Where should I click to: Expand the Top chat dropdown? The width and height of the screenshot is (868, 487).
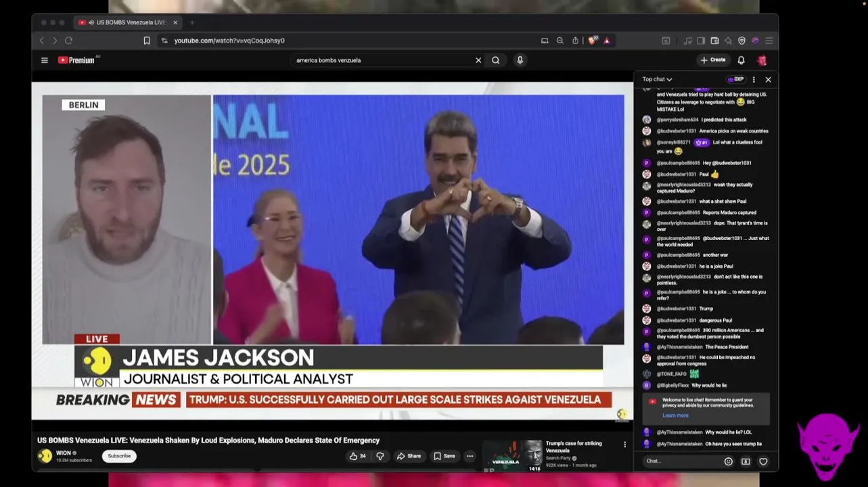[x=657, y=79]
